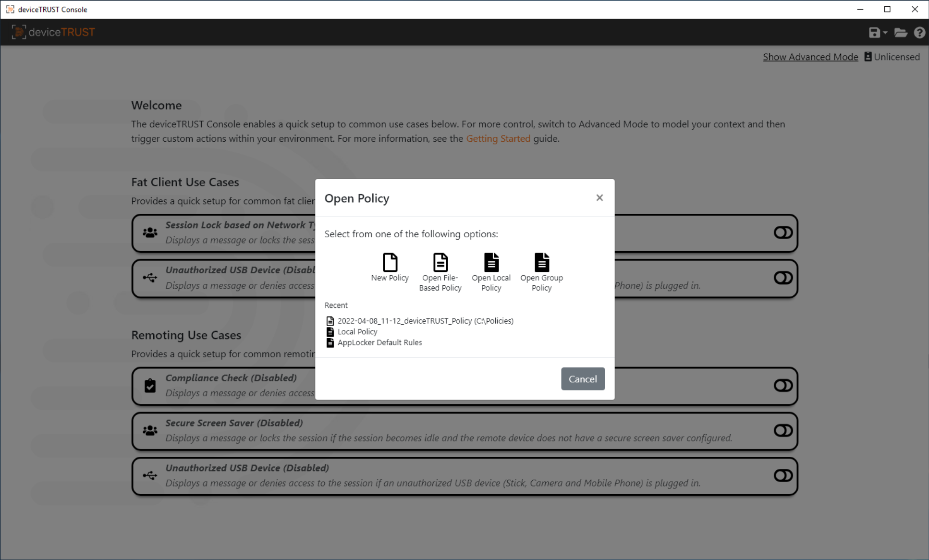Screen dimensions: 929x560
Task: Expand the Session Lock based on Network toggle
Action: 783,232
